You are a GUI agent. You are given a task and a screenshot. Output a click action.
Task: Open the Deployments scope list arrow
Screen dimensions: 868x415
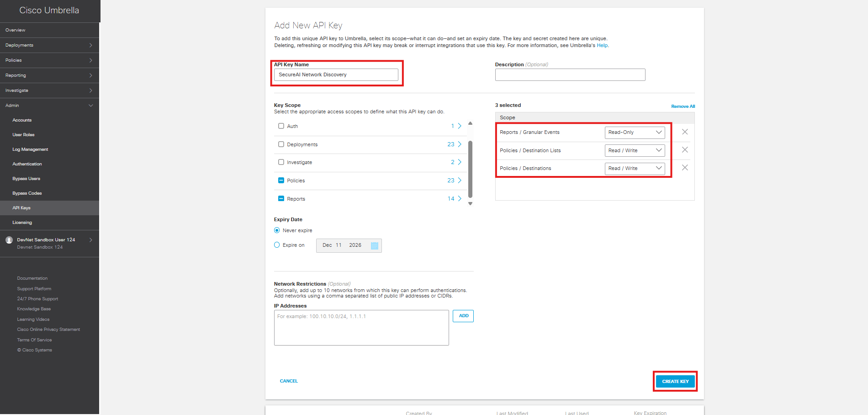(460, 144)
